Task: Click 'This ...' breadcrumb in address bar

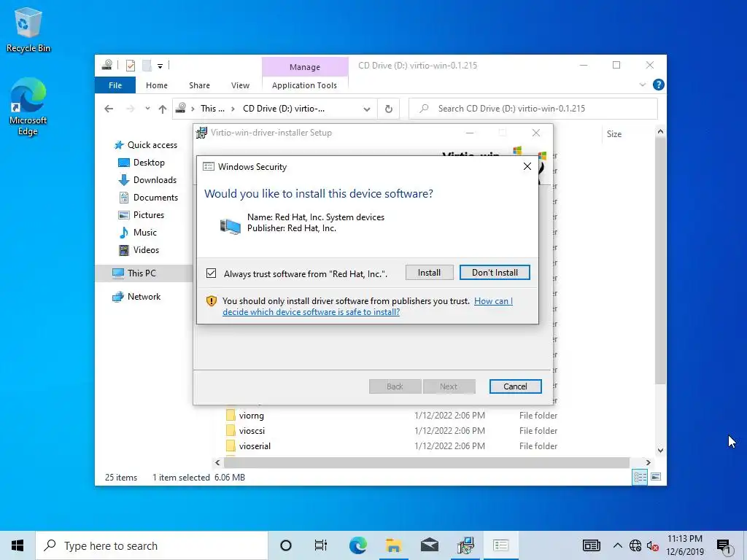Action: click(x=212, y=109)
